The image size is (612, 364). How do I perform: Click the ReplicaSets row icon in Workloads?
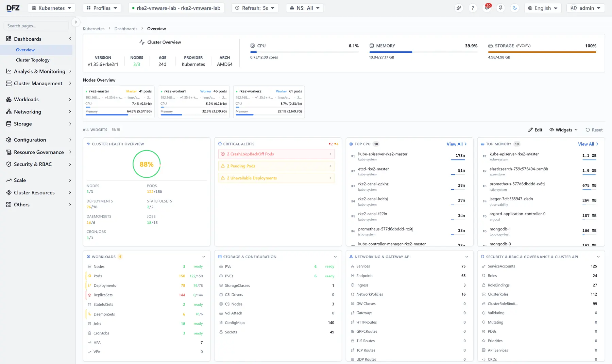(89, 295)
